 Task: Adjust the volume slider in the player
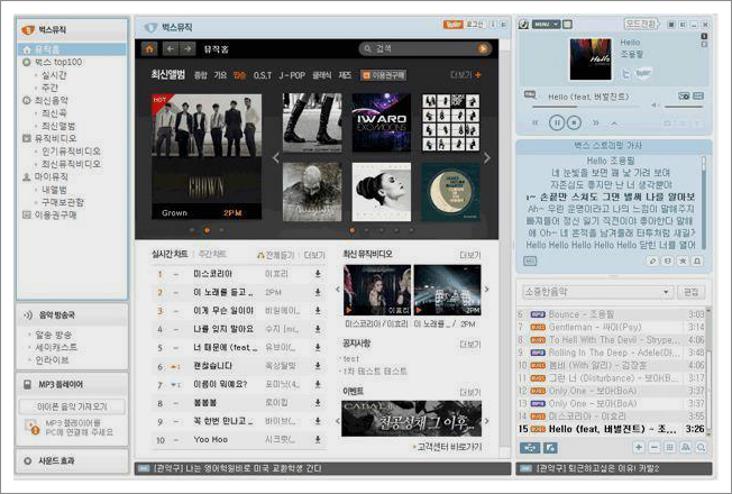coord(683,107)
